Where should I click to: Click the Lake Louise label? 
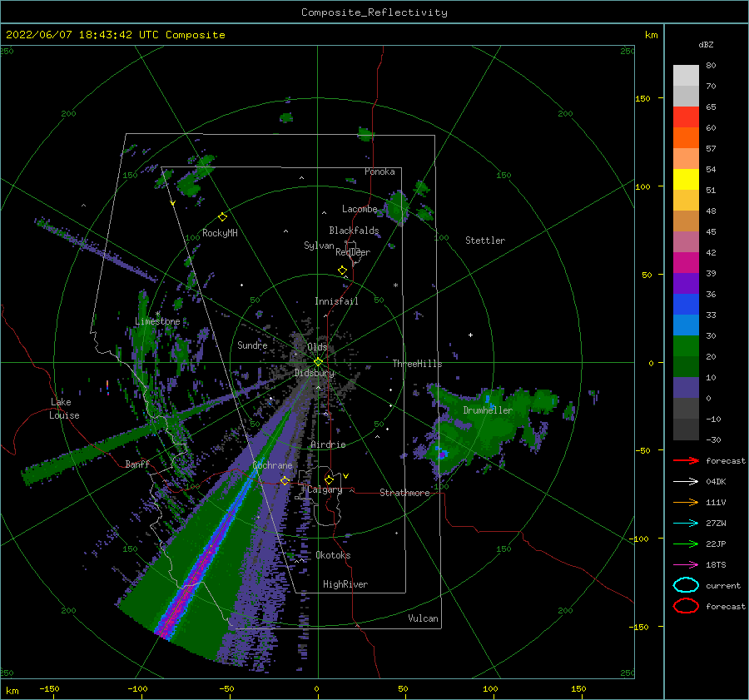point(64,409)
